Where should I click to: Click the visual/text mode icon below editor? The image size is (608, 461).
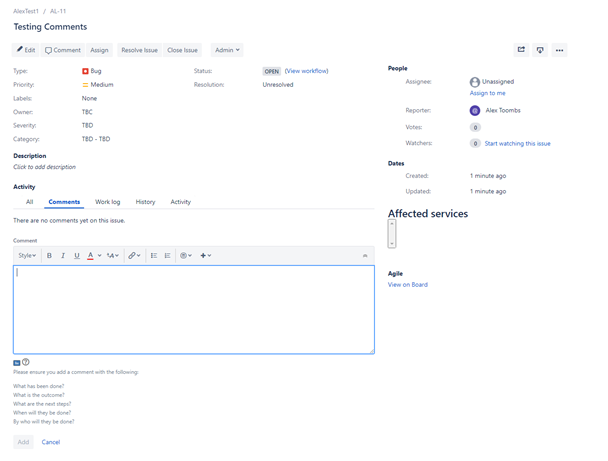[x=17, y=363]
